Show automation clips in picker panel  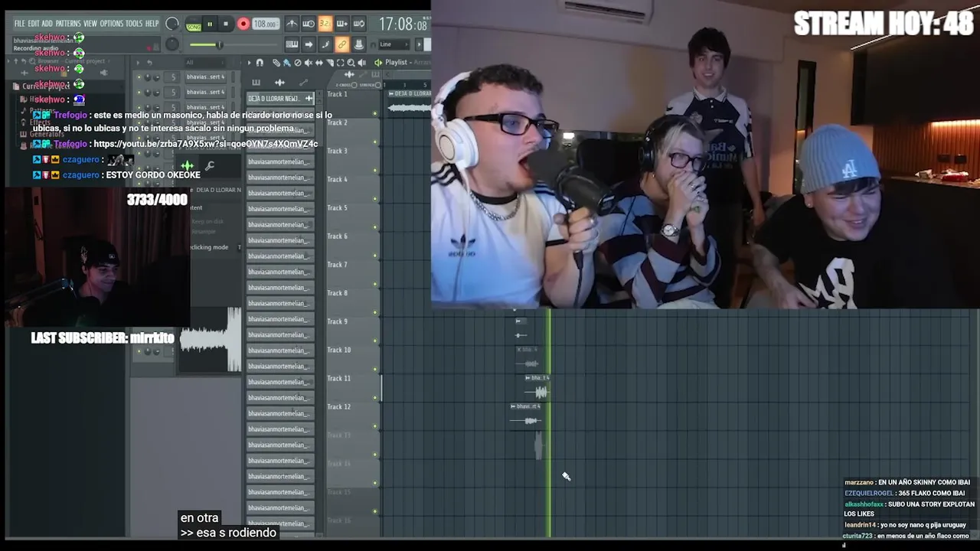304,82
